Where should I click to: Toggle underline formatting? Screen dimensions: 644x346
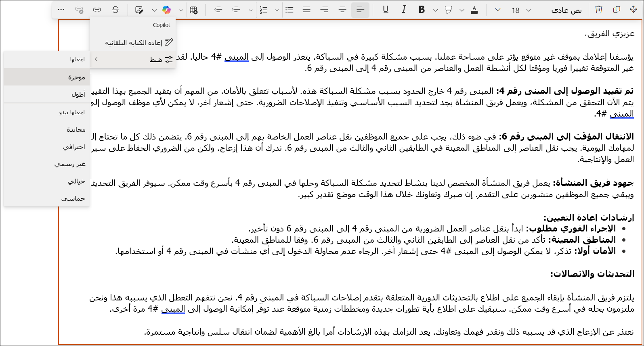(x=386, y=10)
